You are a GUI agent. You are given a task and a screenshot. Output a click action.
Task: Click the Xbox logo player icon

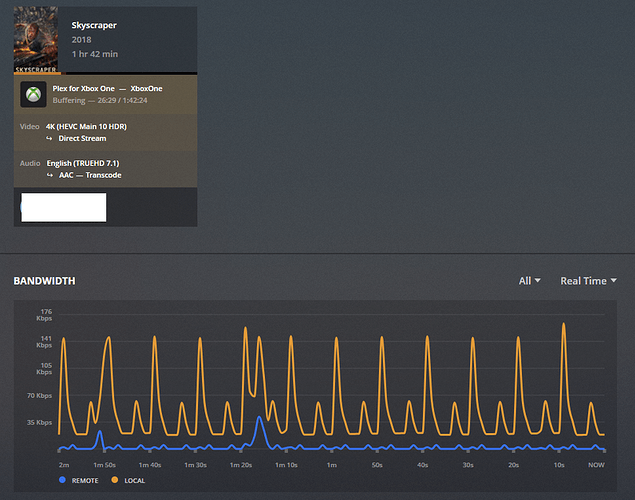[34, 94]
